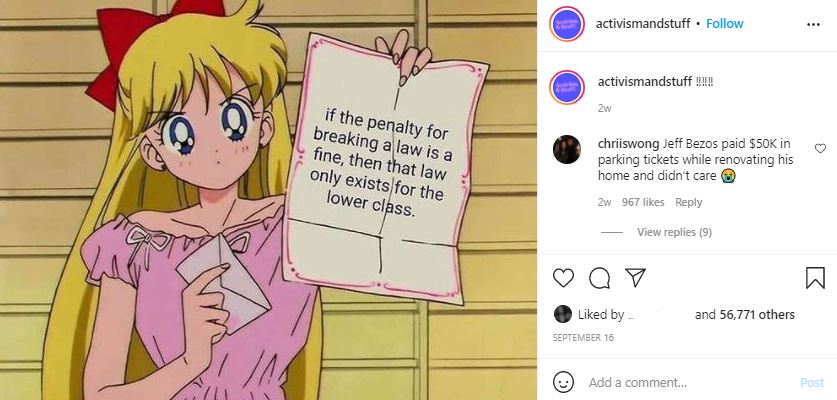Open the activismandstuff username in the header

tap(643, 23)
